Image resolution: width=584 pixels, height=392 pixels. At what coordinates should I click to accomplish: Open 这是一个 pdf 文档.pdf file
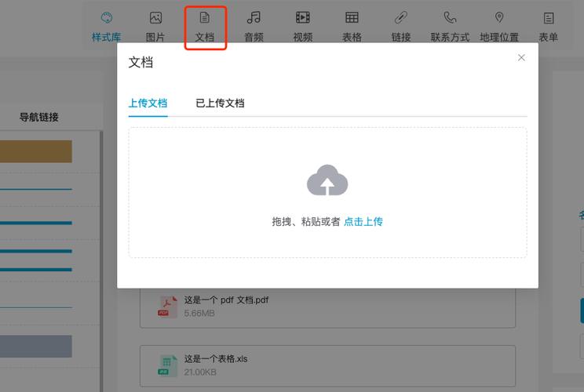[226, 299]
